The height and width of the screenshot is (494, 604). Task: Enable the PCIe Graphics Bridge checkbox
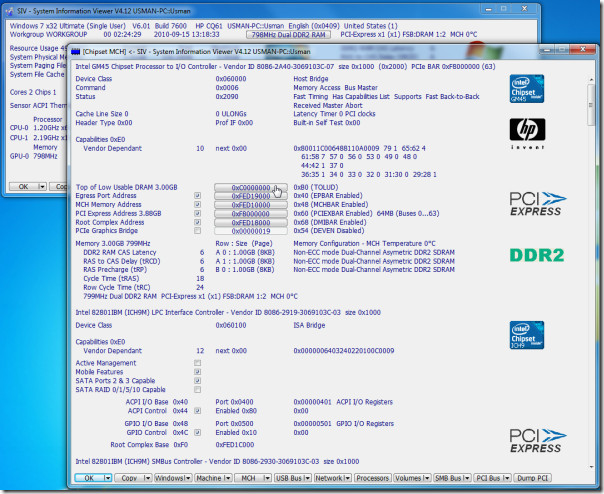point(197,231)
